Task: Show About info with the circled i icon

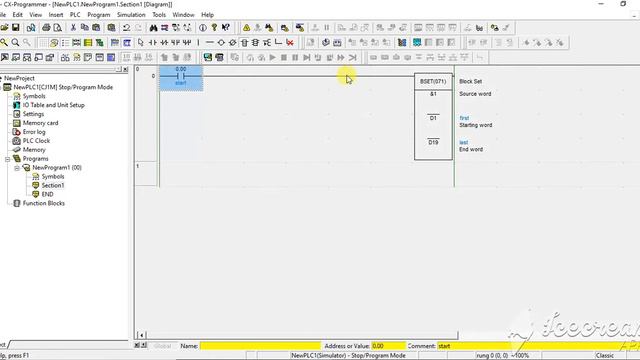Action: [x=203, y=28]
